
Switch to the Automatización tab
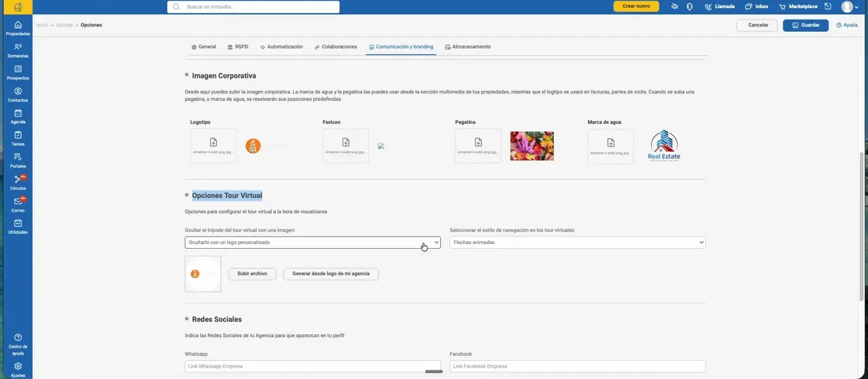coord(281,47)
